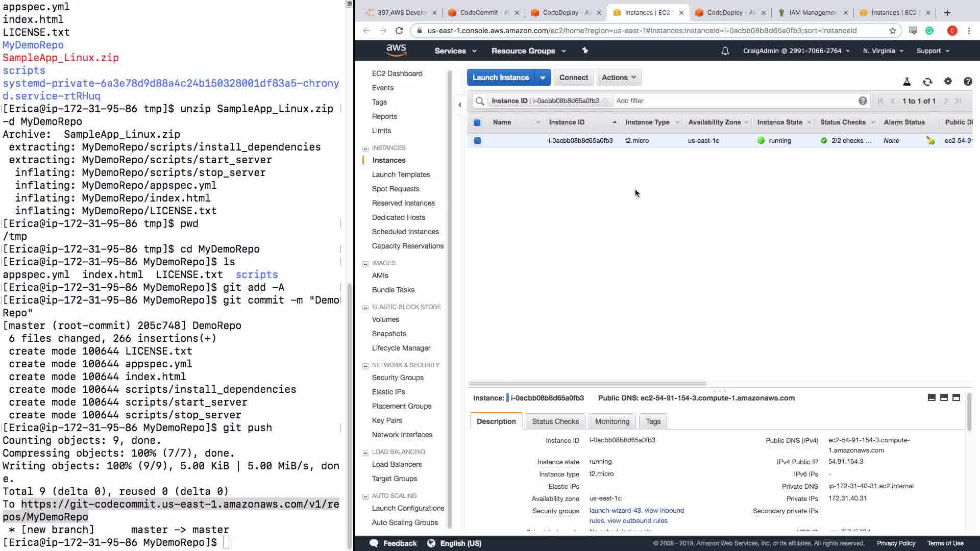The image size is (980, 551).
Task: Click the EC2 experiments flask icon
Action: [x=906, y=82]
